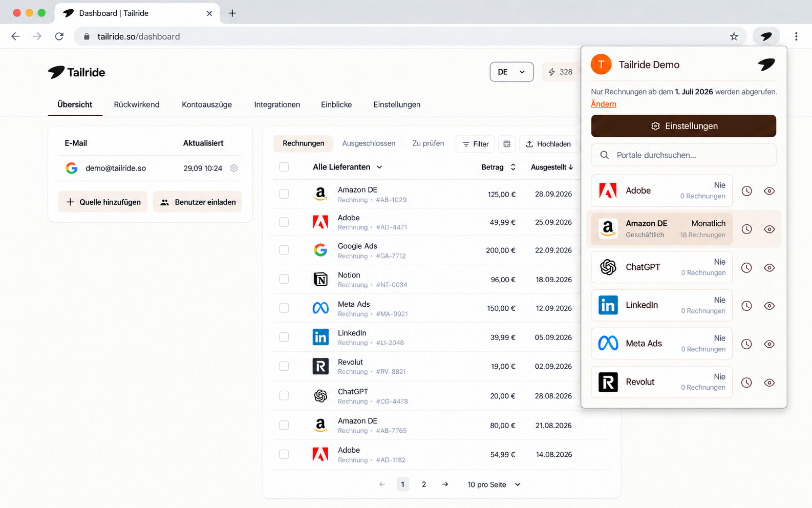
Task: Open the Filter options
Action: point(475,144)
